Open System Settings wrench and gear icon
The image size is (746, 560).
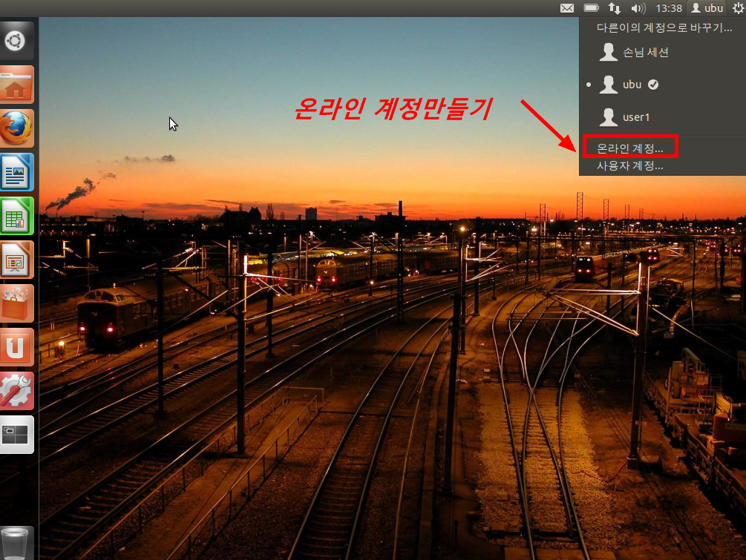16,390
